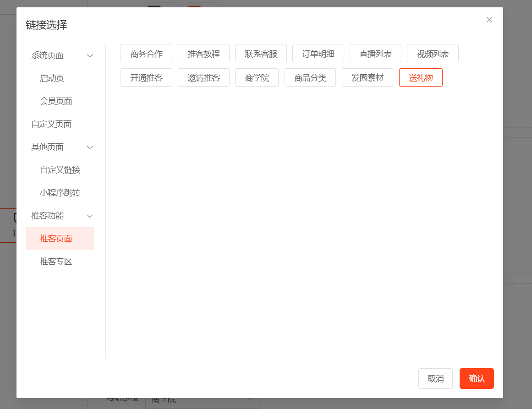The image size is (532, 409).
Task: Click the selected 送礼物 option
Action: (421, 78)
